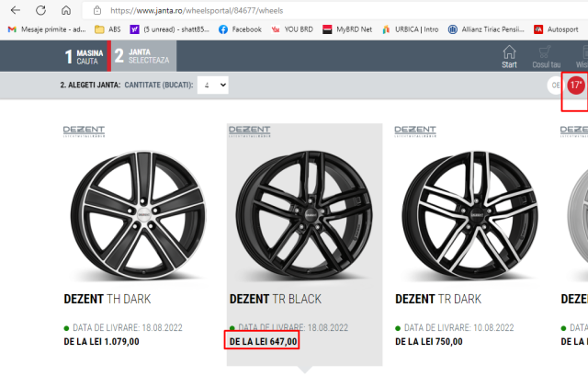The image size is (588, 376).
Task: Switch to step 1 Masina Cauta tab
Action: click(84, 56)
